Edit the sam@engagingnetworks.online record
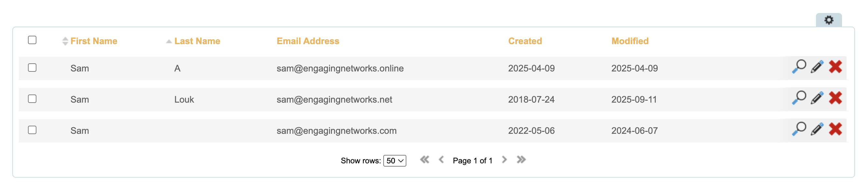This screenshot has width=868, height=189. (817, 67)
